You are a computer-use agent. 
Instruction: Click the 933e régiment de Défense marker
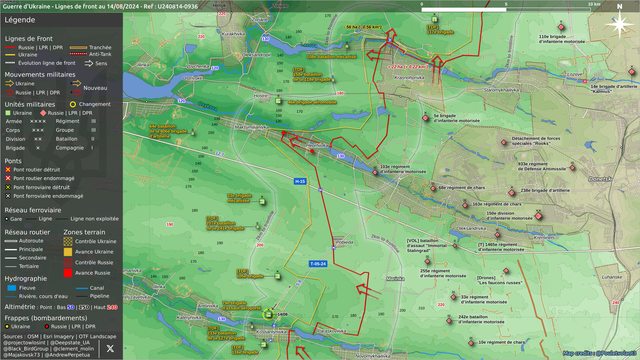[573, 167]
